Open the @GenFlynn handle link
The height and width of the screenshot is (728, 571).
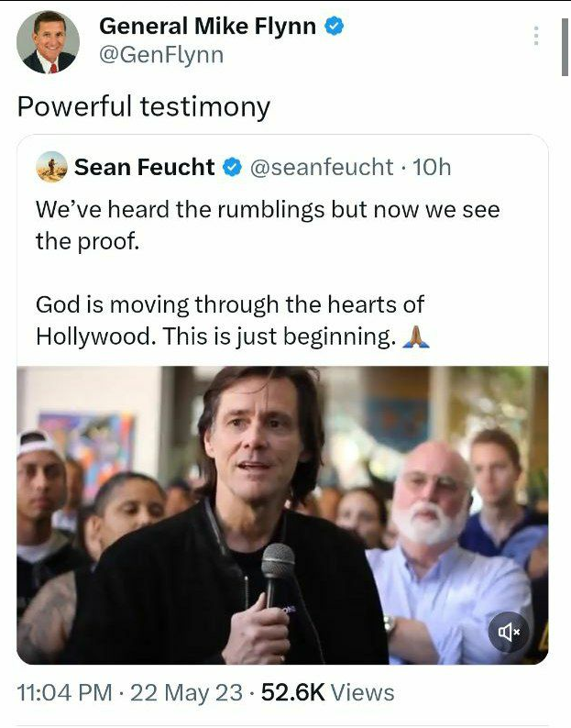[161, 55]
